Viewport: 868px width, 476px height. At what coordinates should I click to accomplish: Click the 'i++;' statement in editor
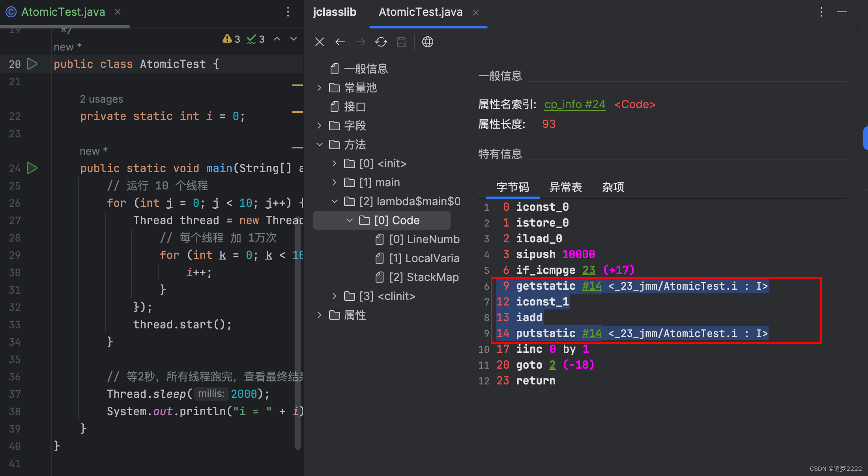pos(199,272)
